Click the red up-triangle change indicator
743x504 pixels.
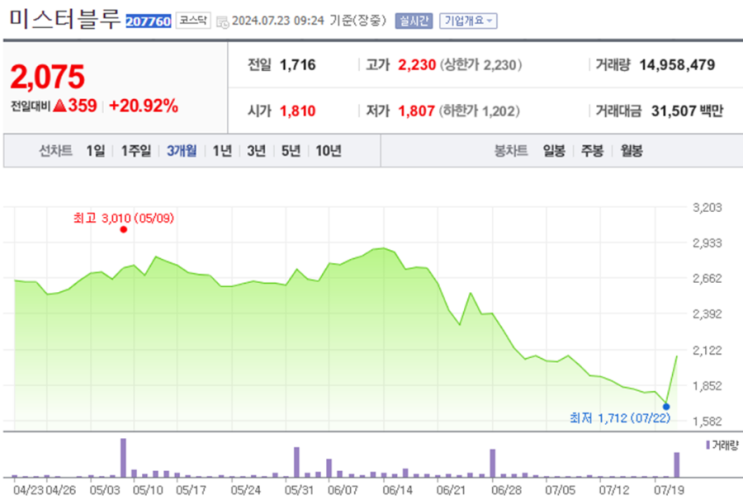click(60, 105)
